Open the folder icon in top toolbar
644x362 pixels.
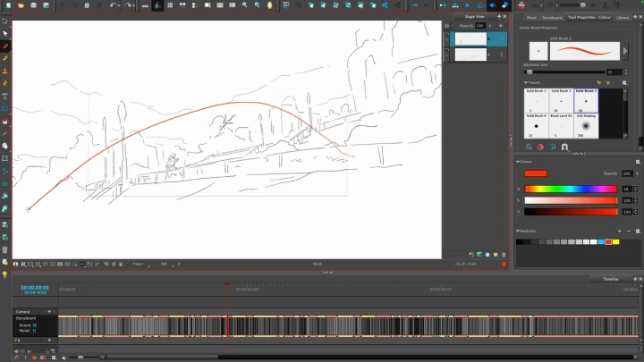20,5
